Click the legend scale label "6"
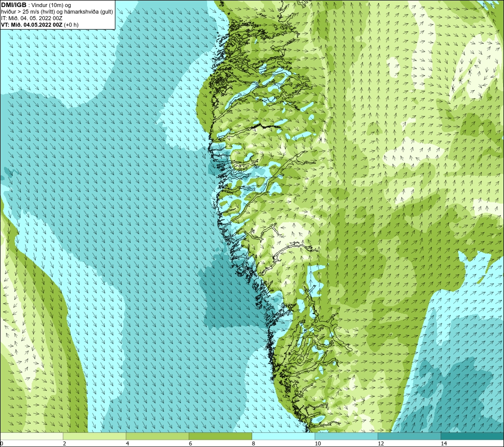This screenshot has height=447, width=504. [x=191, y=443]
